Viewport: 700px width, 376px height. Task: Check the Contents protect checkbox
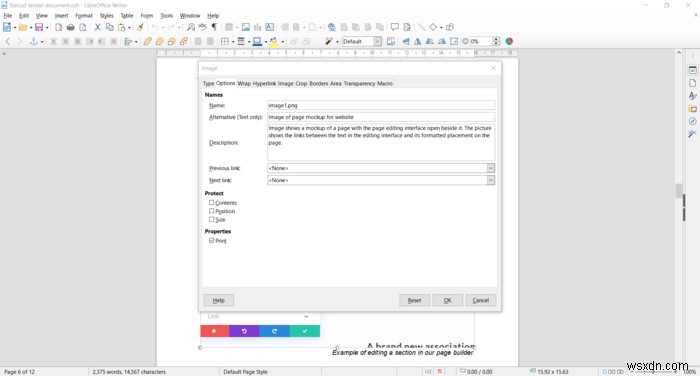212,203
